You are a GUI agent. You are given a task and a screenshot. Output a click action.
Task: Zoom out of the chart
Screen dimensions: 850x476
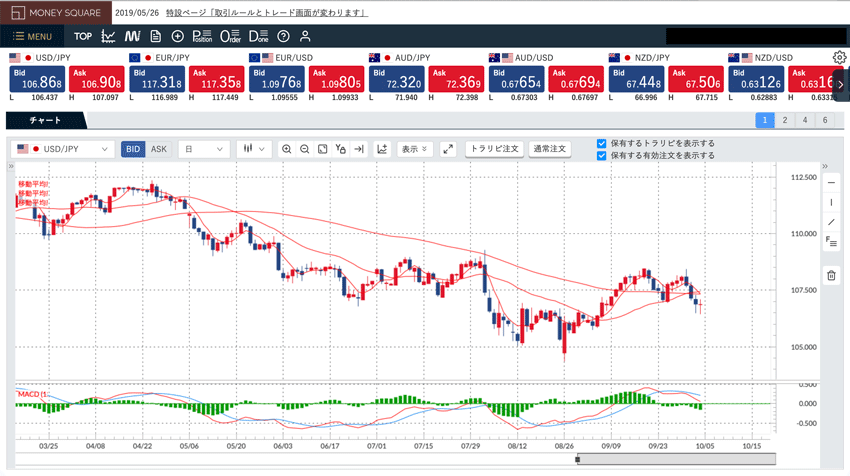[305, 149]
